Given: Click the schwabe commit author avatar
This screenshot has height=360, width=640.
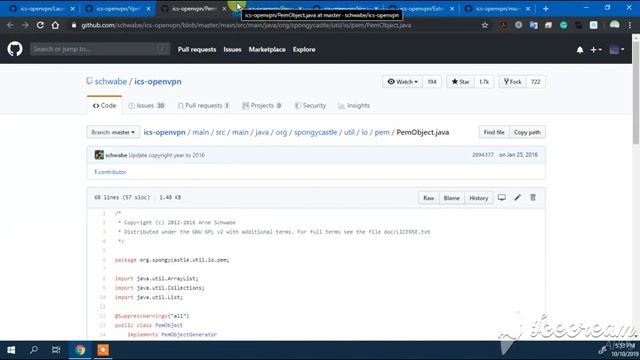Looking at the screenshot, I should click(99, 155).
